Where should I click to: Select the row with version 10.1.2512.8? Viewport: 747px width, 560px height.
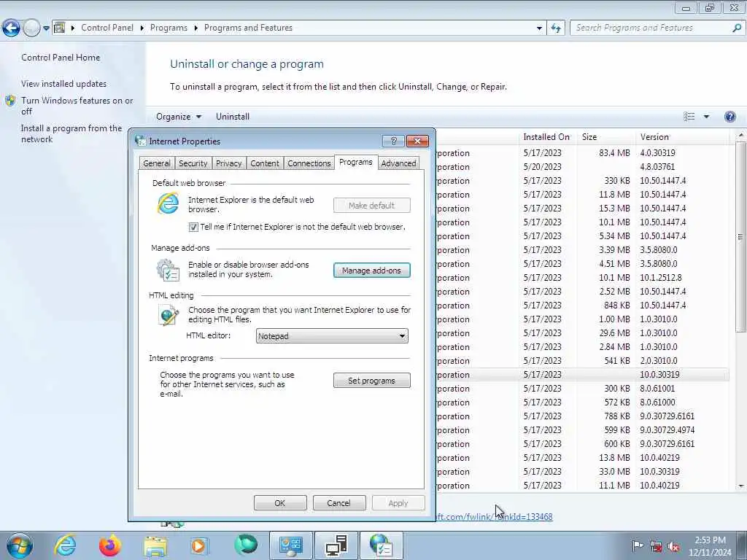pos(583,278)
